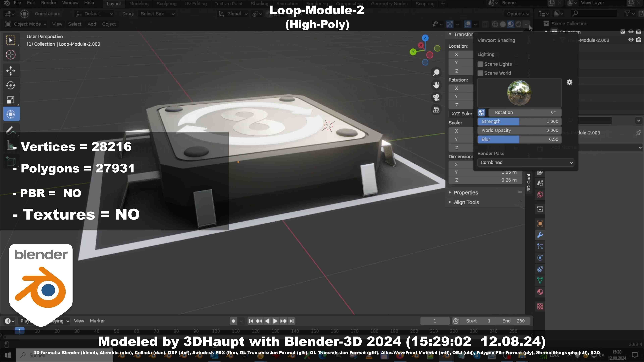Open the Render menu
This screenshot has width=644, height=362.
(x=48, y=3)
